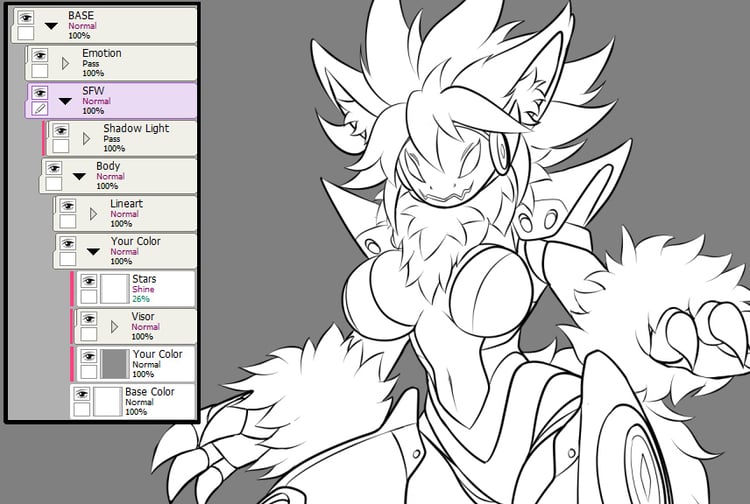Select the Lineart folder by its name
The image size is (750, 504).
[x=126, y=204]
